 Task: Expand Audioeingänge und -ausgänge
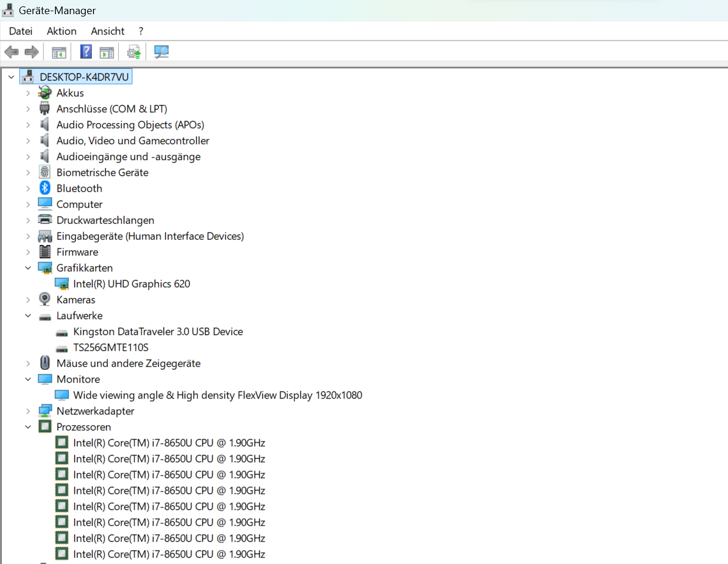click(28, 156)
